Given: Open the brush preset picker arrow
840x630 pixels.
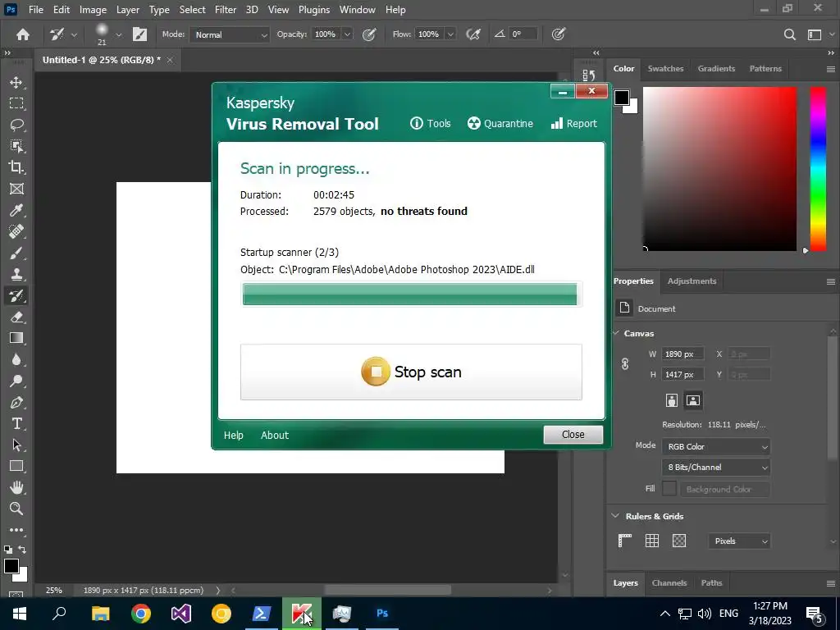Looking at the screenshot, I should pyautogui.click(x=118, y=35).
